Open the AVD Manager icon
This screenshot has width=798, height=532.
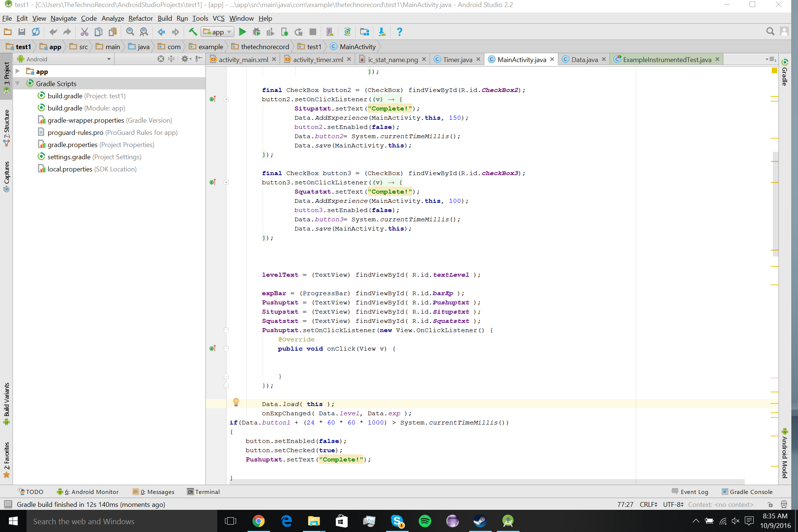[x=330, y=32]
